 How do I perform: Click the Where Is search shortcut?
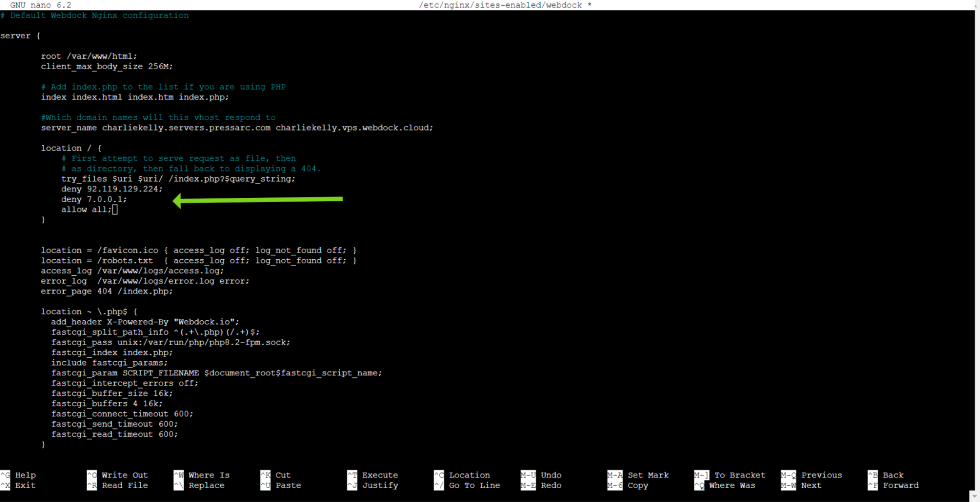tap(208, 475)
